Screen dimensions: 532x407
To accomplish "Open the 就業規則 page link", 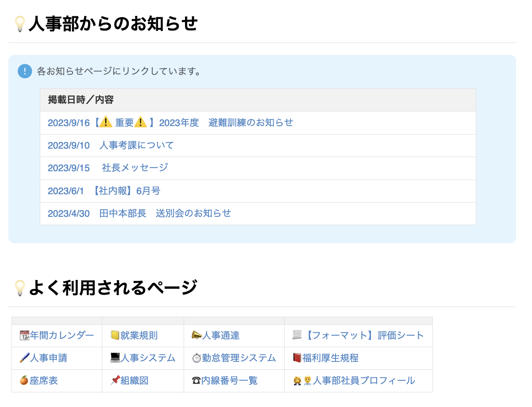I will click(x=139, y=336).
